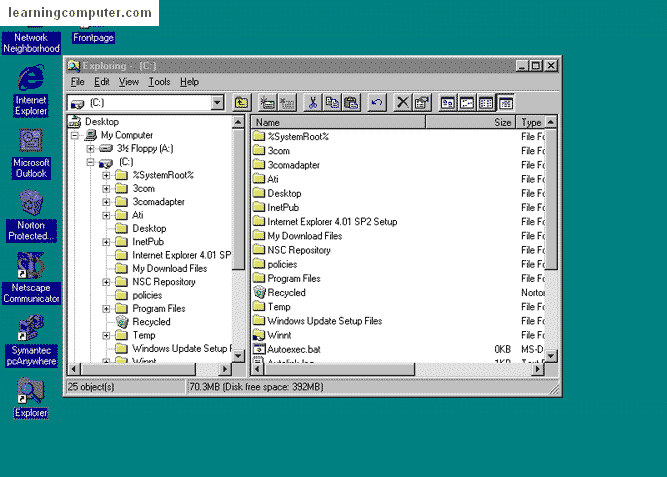Click tree pane scroll right arrow
667x477 pixels.
point(225,369)
